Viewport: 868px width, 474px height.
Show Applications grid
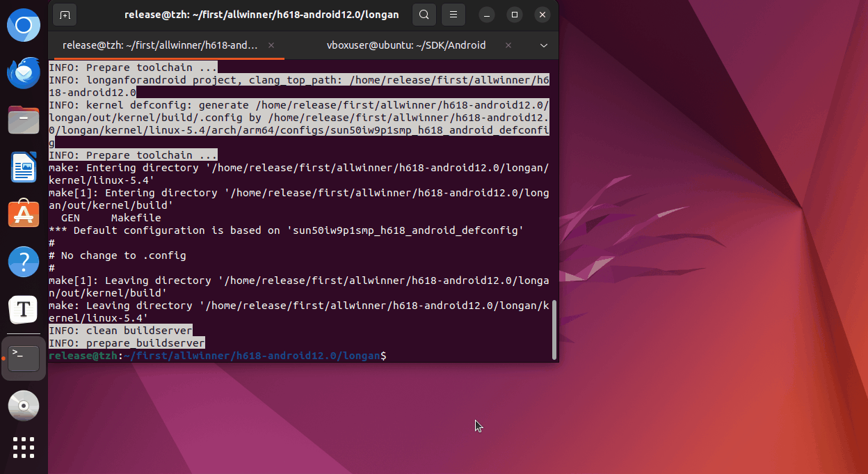24,448
